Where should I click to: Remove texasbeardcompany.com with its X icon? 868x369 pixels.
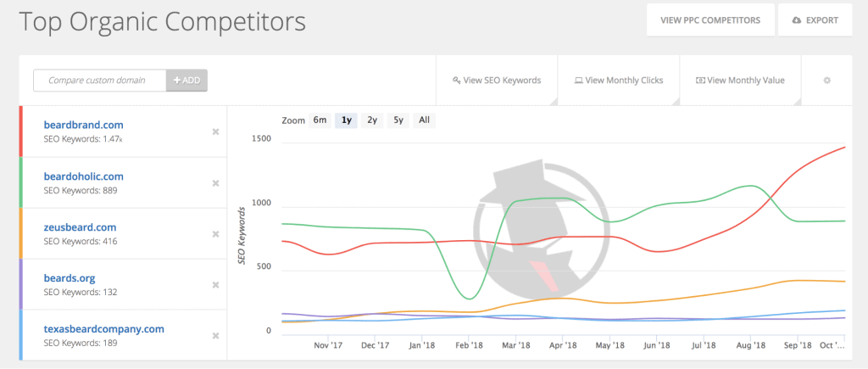(x=215, y=335)
